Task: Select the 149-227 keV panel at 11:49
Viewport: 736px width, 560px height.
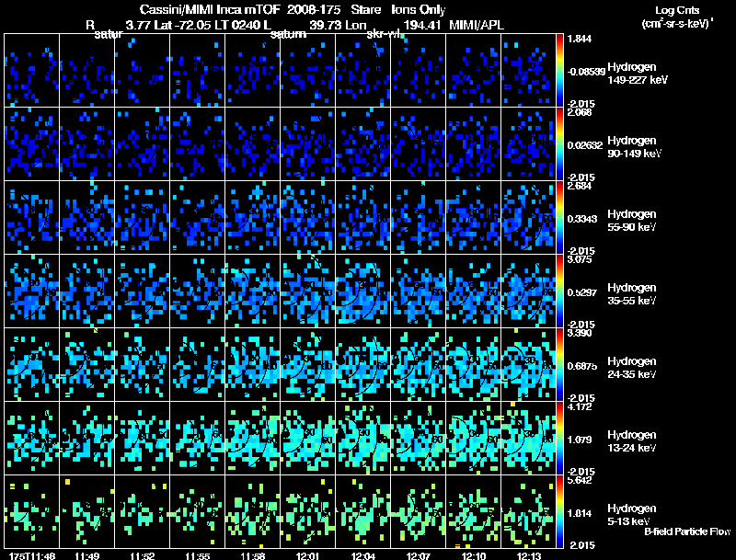Action: [86, 71]
